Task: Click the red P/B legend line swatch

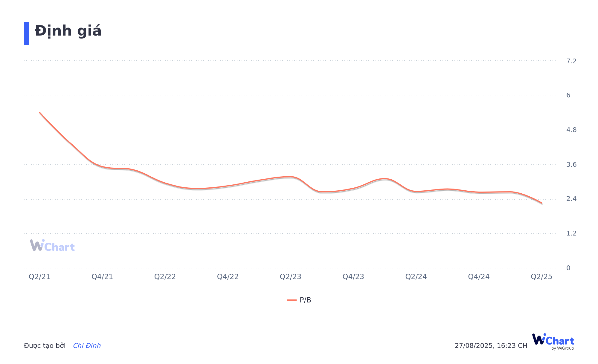Action: click(x=292, y=300)
